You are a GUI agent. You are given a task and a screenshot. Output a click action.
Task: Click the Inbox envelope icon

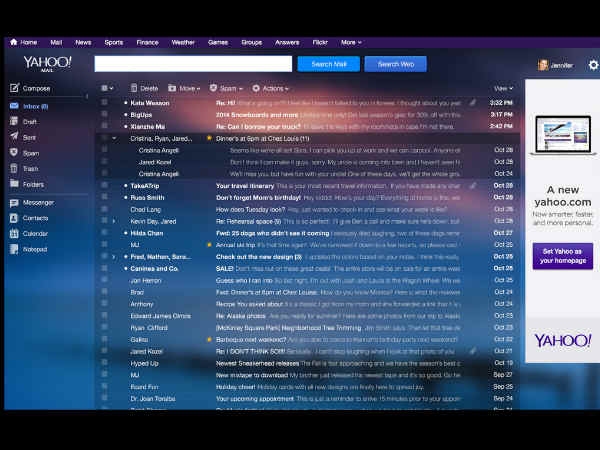14,106
